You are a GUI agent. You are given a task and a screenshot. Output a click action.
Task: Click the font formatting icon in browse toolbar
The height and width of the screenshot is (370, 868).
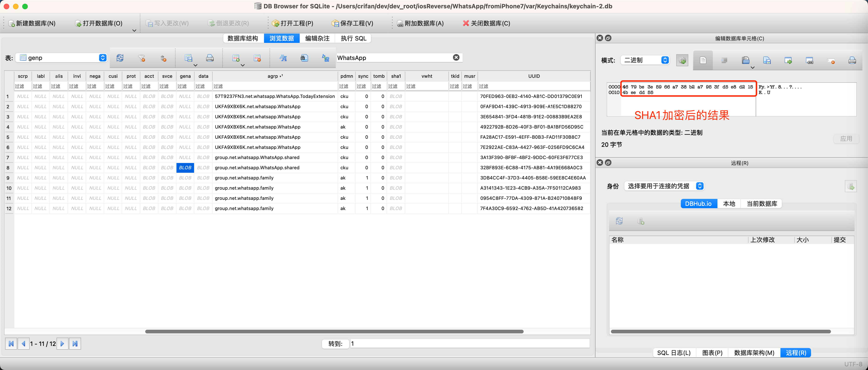coord(283,58)
